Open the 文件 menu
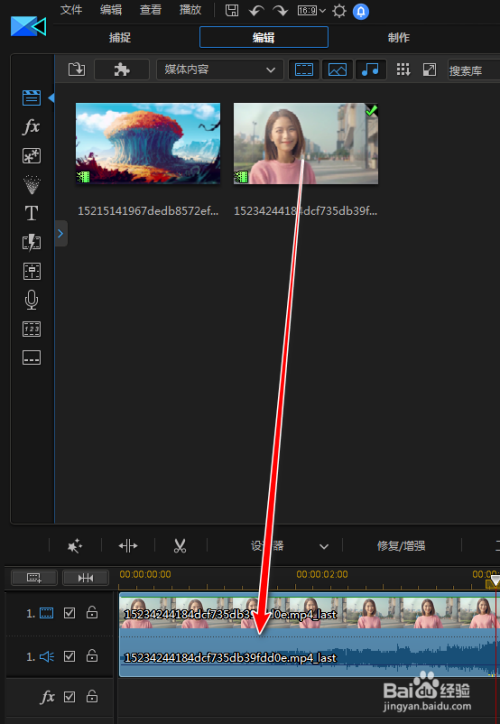This screenshot has width=500, height=724. [x=71, y=10]
